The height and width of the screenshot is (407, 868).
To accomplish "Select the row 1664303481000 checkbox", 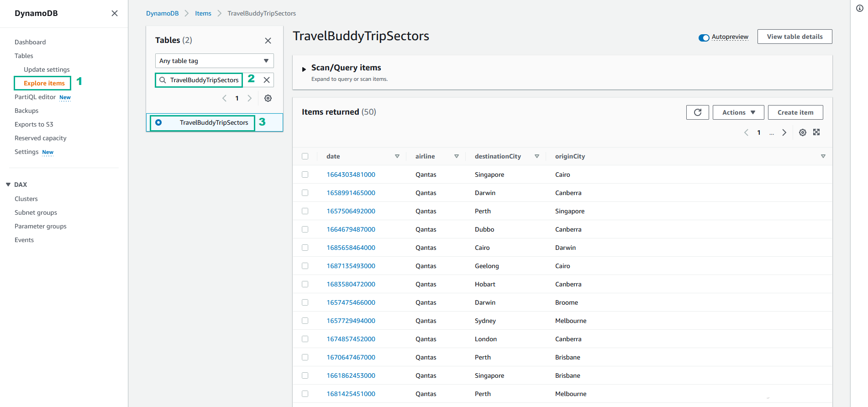I will 305,174.
